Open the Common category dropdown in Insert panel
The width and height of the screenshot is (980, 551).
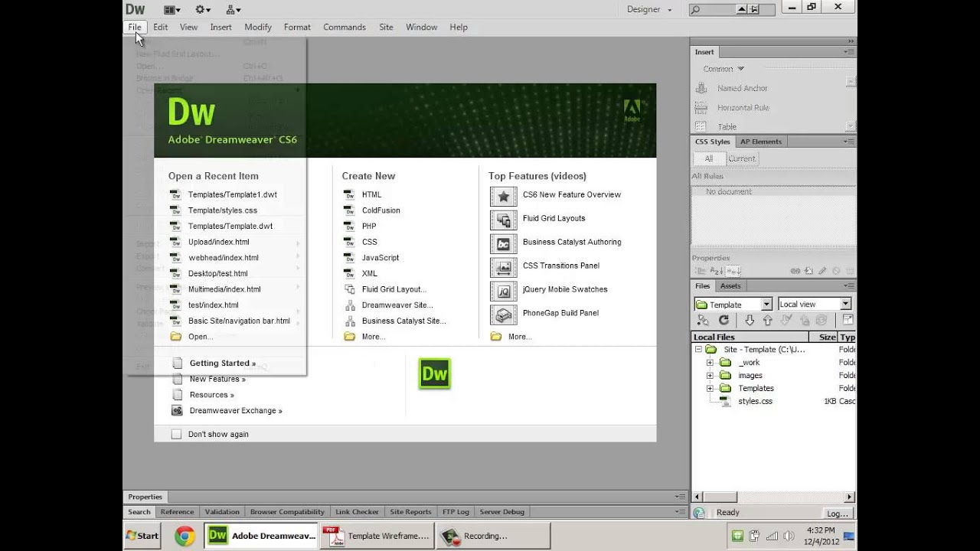tap(724, 69)
